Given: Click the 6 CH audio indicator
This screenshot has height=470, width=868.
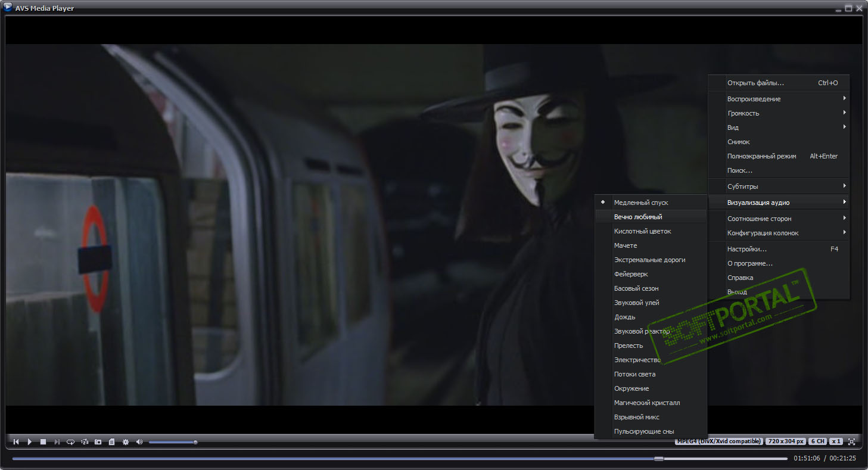Looking at the screenshot, I should [817, 441].
